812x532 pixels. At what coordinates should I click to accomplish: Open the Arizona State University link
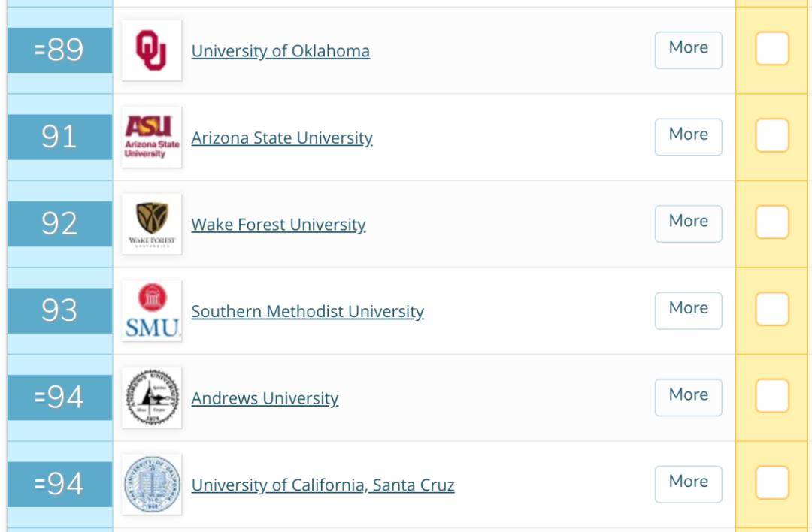point(281,138)
